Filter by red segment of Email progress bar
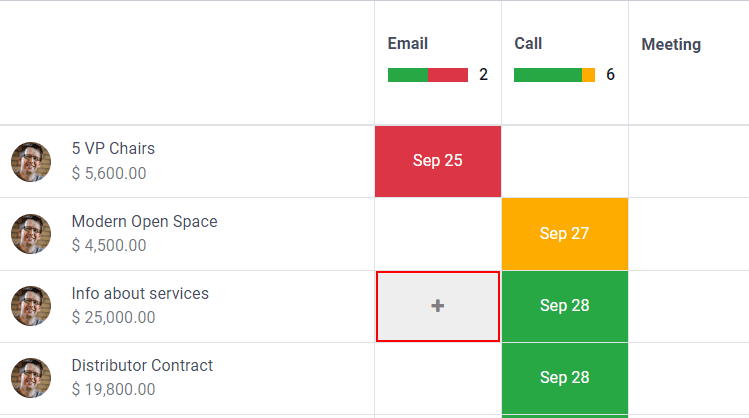Screen dimensions: 749x418 448,75
